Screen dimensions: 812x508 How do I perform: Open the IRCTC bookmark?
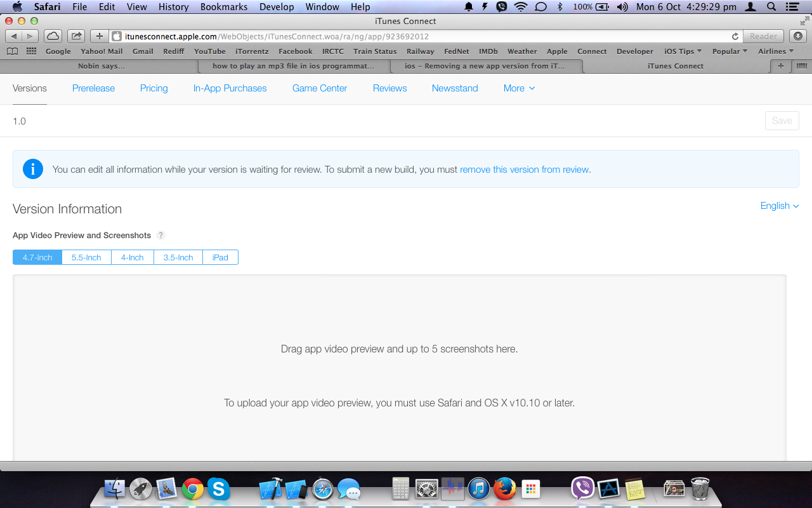[x=333, y=51]
